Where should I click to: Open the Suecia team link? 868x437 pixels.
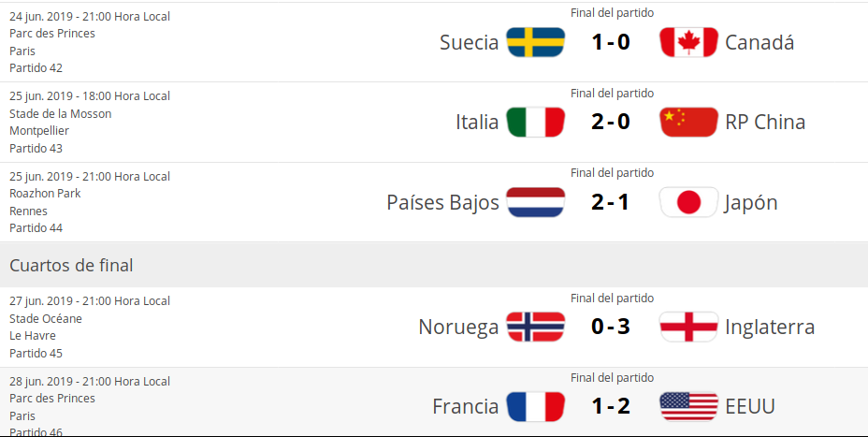(469, 43)
